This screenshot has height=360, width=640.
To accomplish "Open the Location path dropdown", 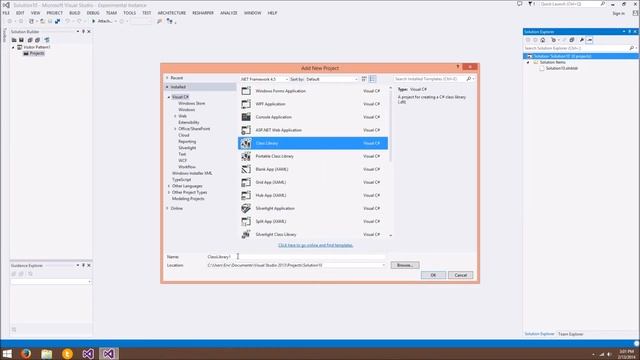I will (383, 265).
